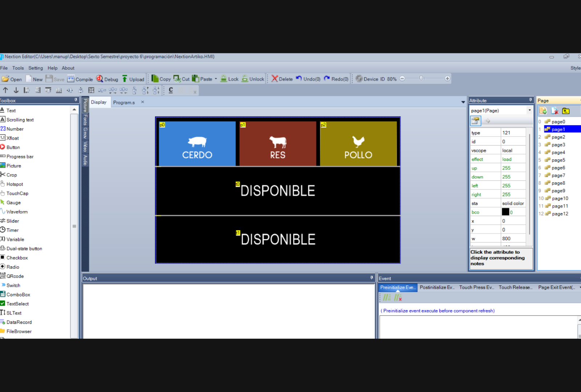
Task: Expand the document tabs list arrow
Action: click(x=463, y=102)
